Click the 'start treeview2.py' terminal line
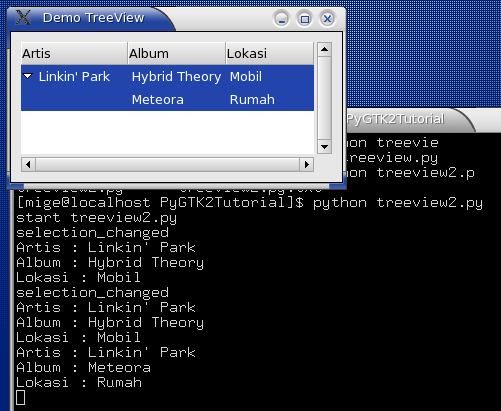501x411 pixels. pos(96,218)
